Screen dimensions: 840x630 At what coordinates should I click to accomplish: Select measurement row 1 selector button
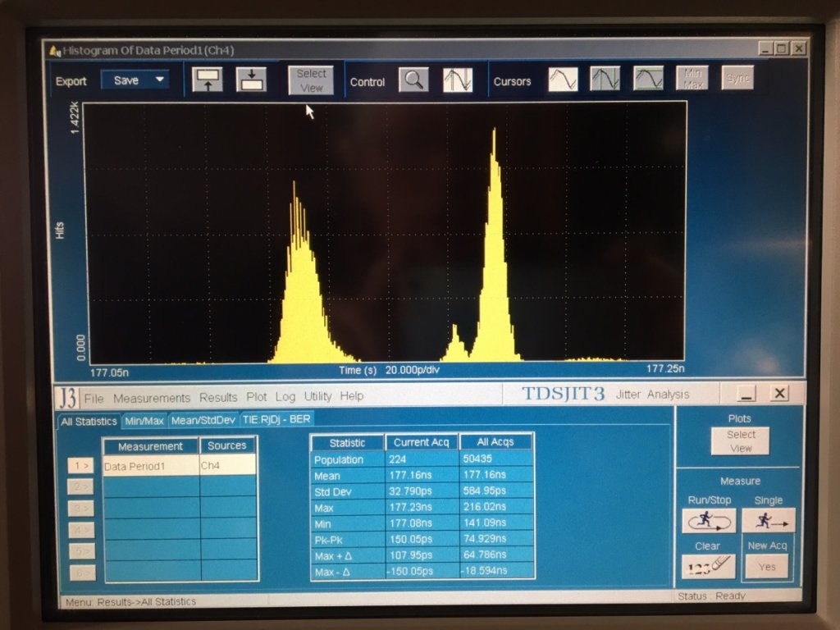(81, 466)
